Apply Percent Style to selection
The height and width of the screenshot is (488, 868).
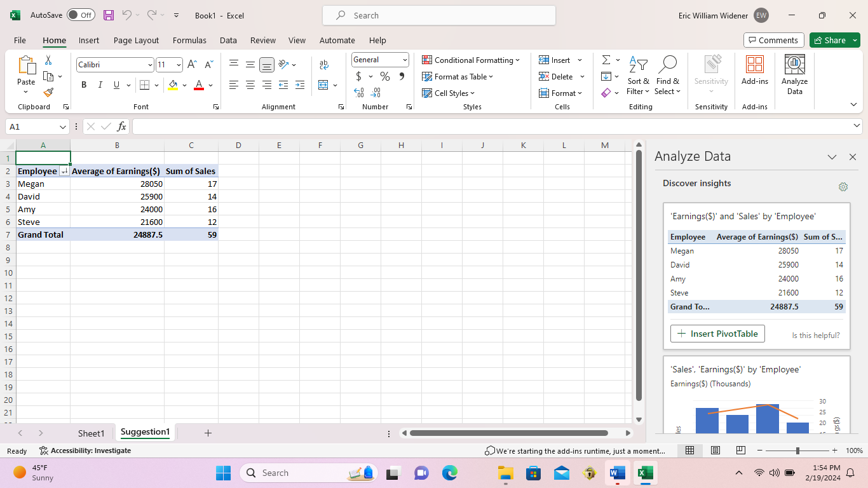pyautogui.click(x=384, y=76)
